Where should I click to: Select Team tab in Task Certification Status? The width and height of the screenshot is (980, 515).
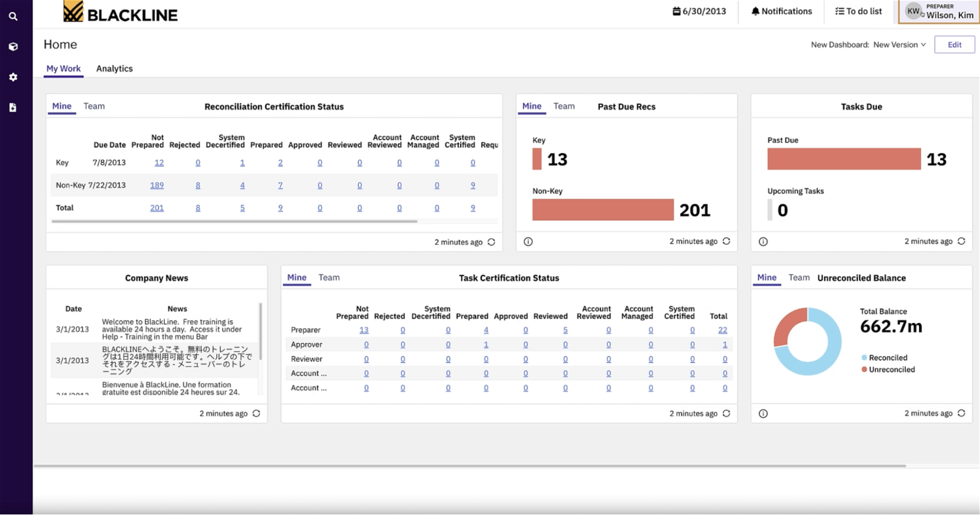coord(329,277)
